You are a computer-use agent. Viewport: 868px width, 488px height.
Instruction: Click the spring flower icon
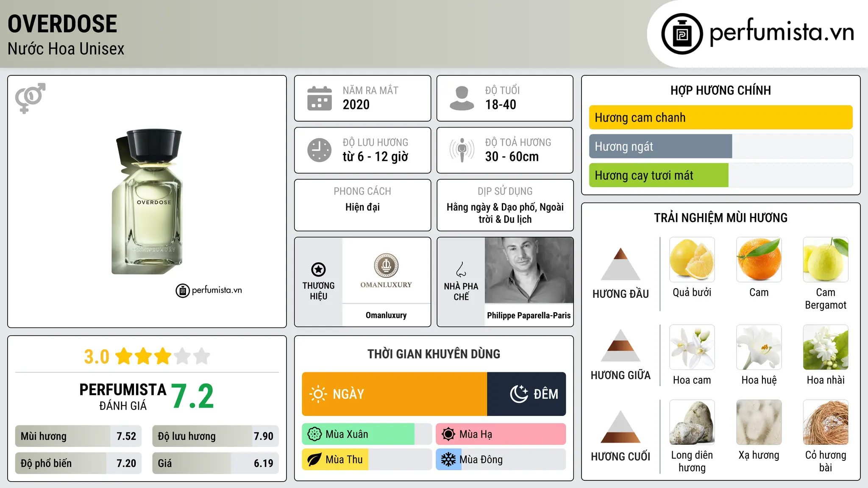click(x=314, y=434)
